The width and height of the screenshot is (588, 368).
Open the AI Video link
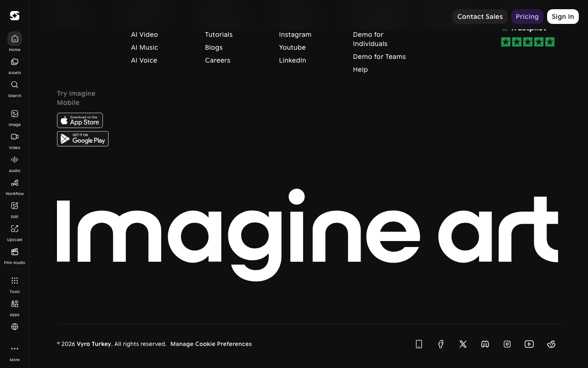(144, 34)
